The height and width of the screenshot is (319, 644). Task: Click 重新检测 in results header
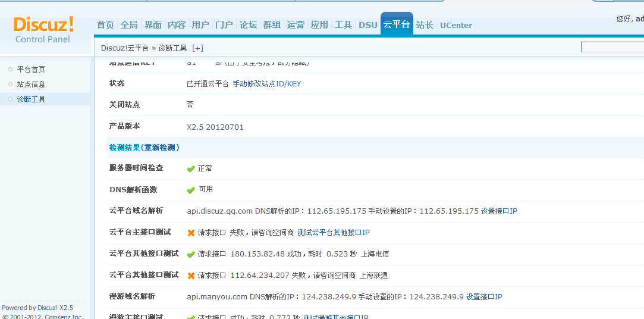click(160, 147)
